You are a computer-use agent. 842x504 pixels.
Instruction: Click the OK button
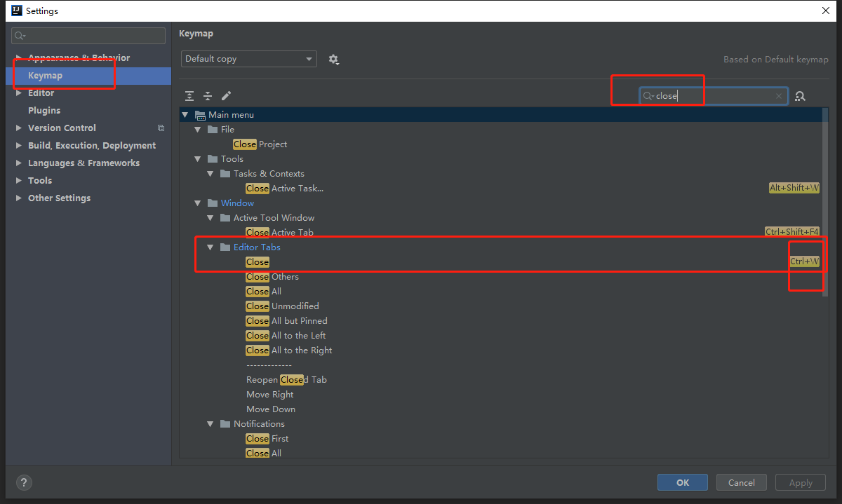(x=681, y=482)
